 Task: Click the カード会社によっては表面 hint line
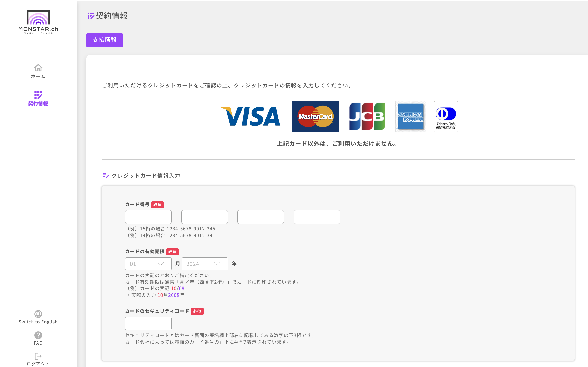(x=208, y=342)
